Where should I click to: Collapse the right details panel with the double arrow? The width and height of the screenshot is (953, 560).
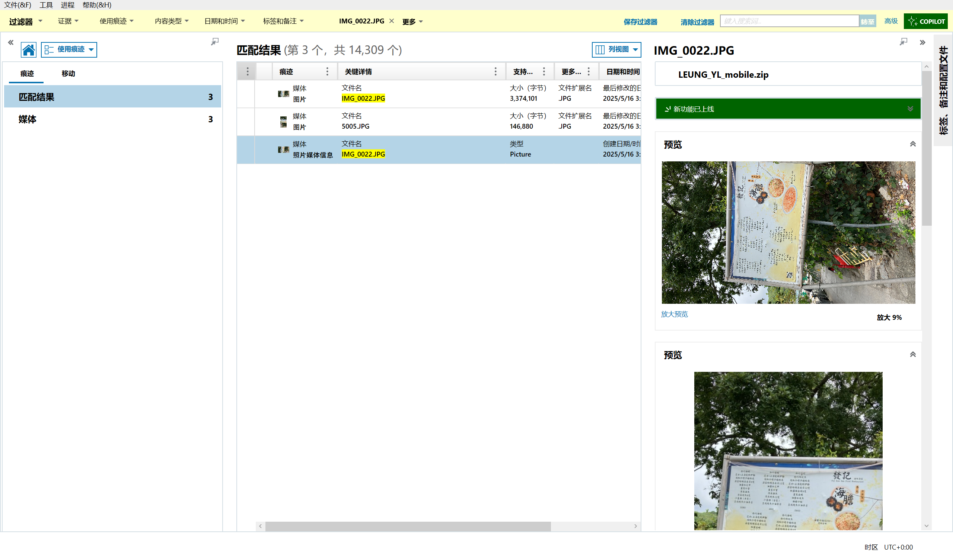[x=922, y=42]
